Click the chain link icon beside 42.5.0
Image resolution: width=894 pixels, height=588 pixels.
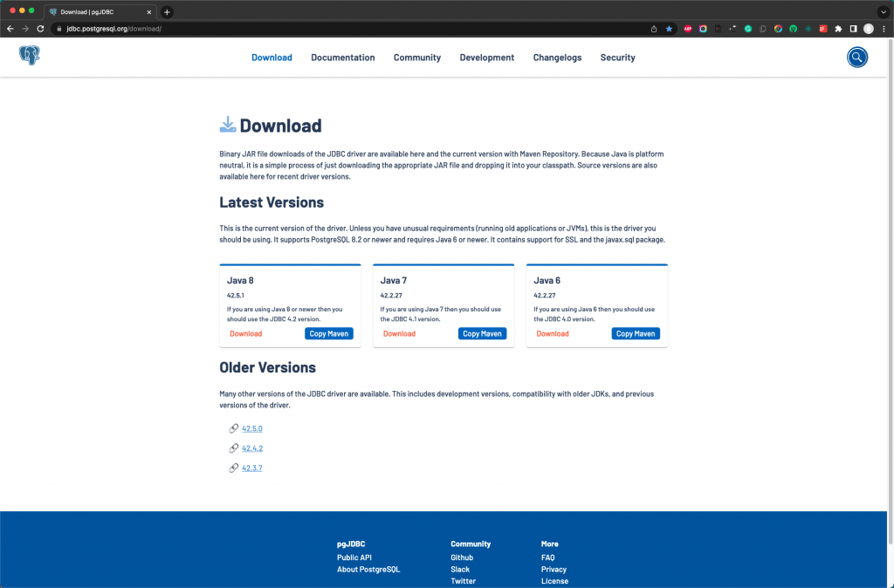click(233, 428)
